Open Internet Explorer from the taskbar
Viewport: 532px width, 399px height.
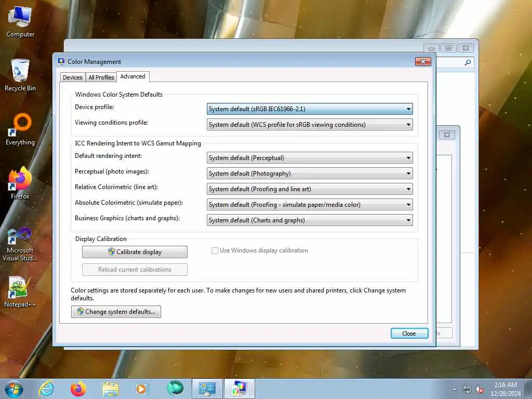tap(46, 389)
